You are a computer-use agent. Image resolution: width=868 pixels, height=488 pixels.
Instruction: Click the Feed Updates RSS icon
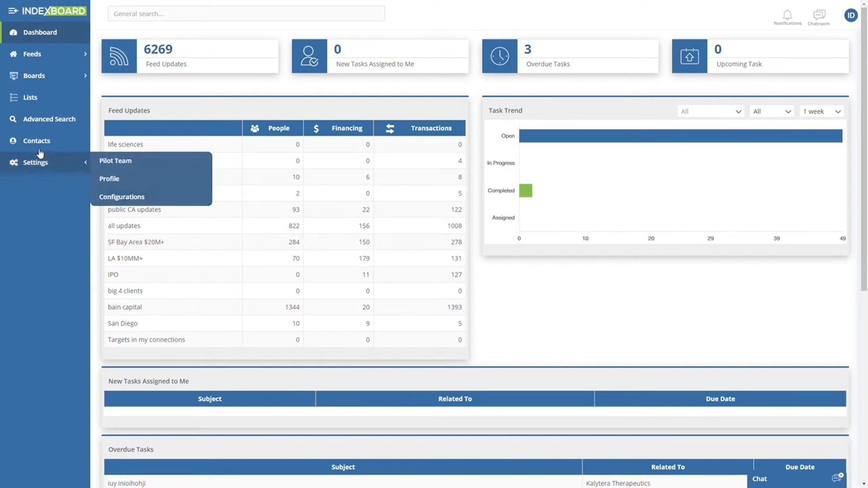tap(119, 56)
